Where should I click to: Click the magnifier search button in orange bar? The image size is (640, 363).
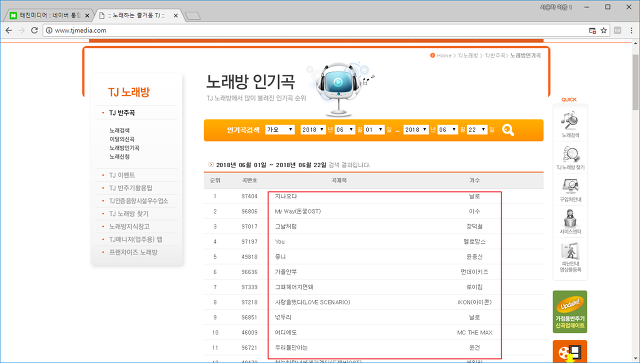click(508, 130)
